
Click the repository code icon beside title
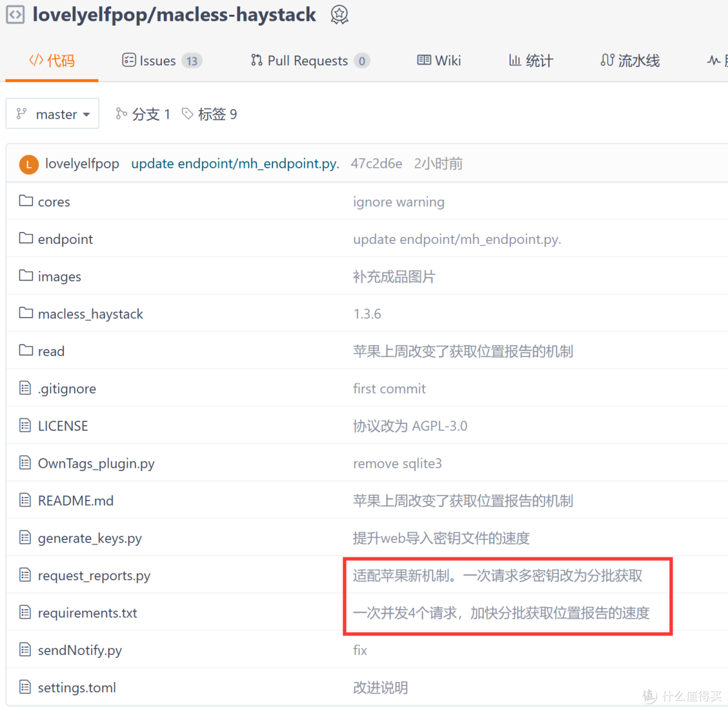(16, 14)
